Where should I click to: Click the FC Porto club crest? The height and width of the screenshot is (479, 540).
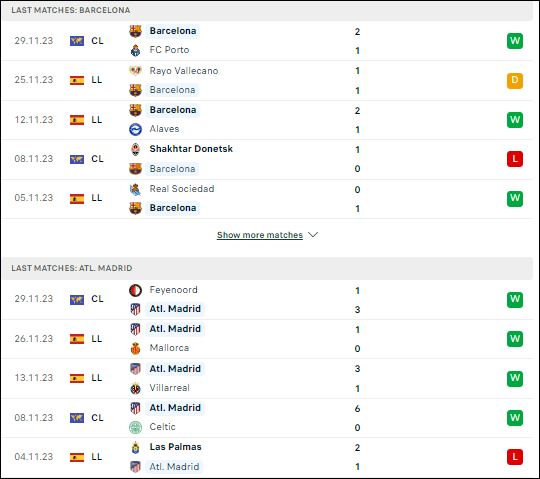pos(135,51)
